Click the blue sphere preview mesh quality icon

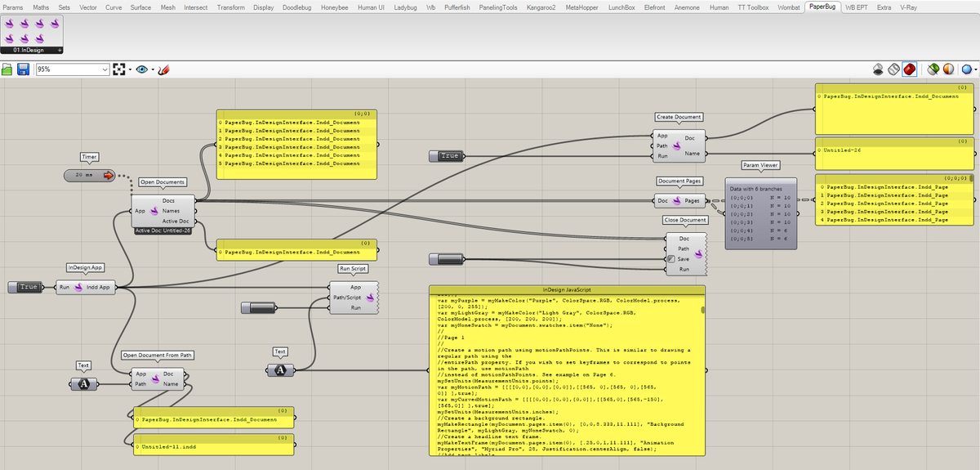pyautogui.click(x=966, y=69)
